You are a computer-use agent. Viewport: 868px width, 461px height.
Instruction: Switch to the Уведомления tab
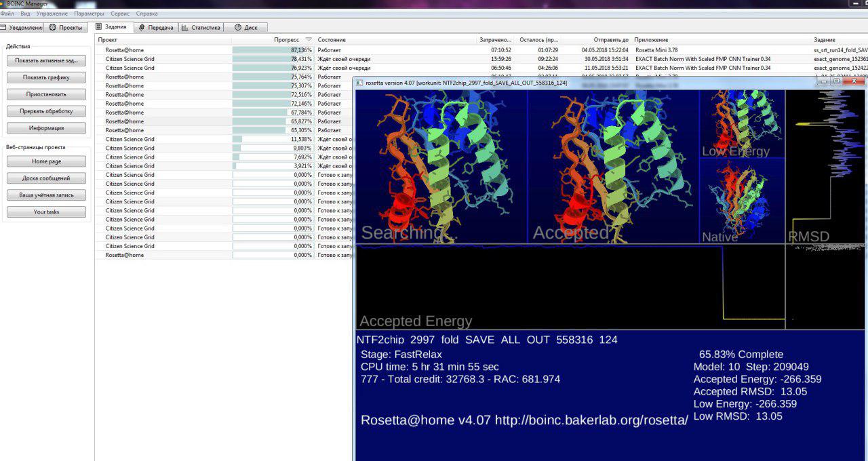(x=22, y=28)
